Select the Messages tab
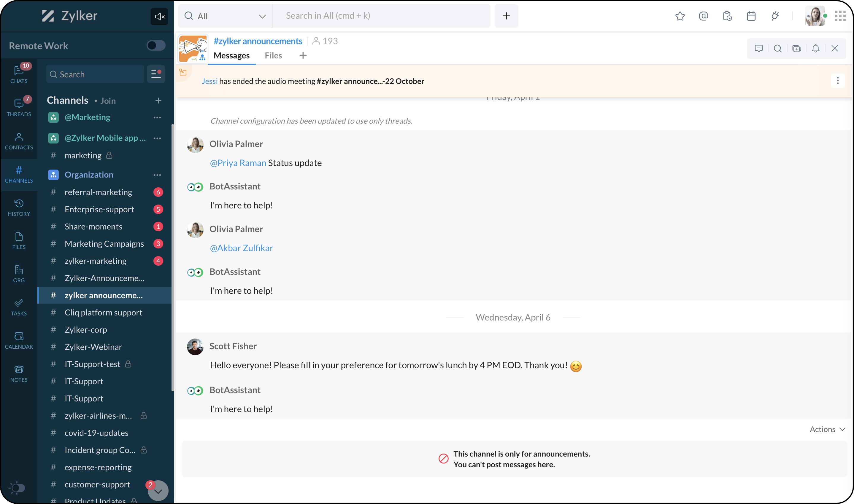Image resolution: width=854 pixels, height=504 pixels. click(231, 55)
